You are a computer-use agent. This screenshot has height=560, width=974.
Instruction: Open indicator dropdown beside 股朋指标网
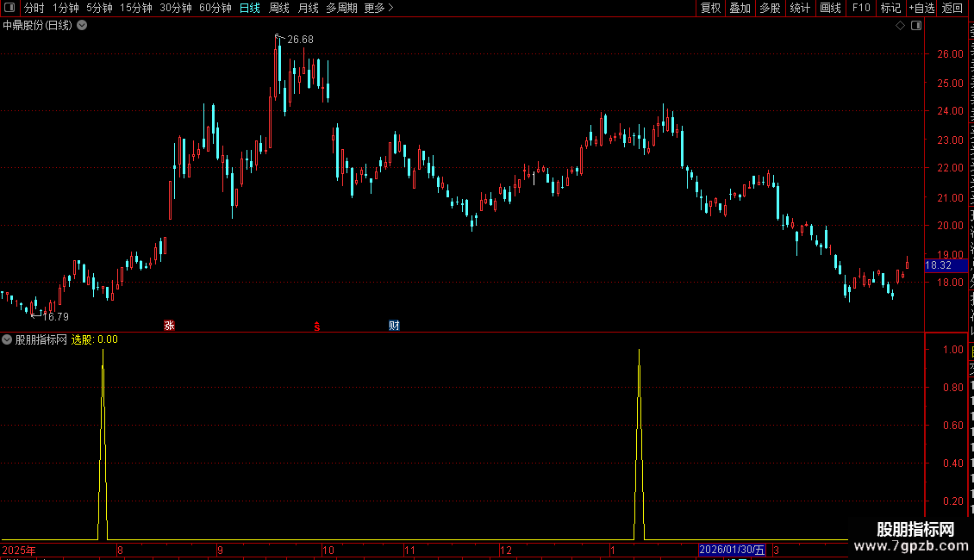(7, 339)
